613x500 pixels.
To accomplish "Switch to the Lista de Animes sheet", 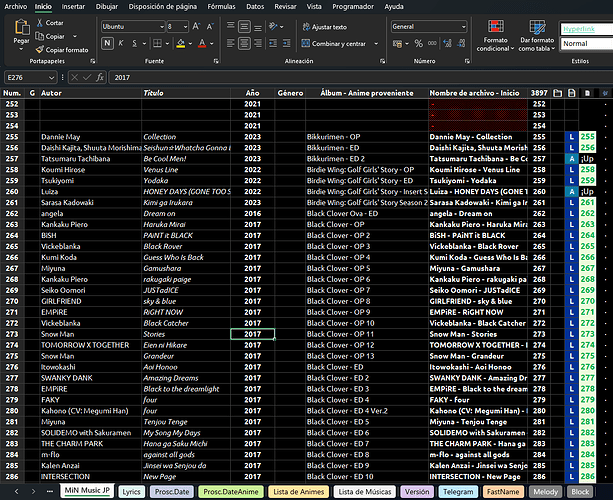I will (299, 492).
